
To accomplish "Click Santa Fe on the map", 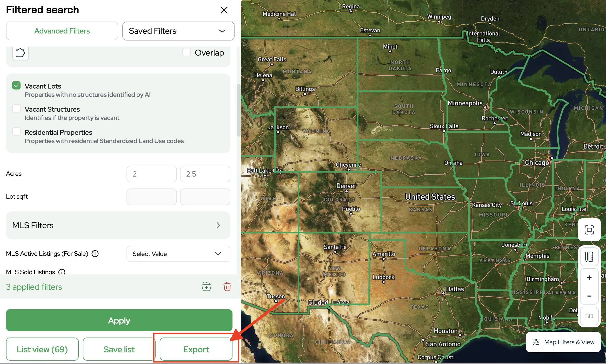I will coord(335,247).
